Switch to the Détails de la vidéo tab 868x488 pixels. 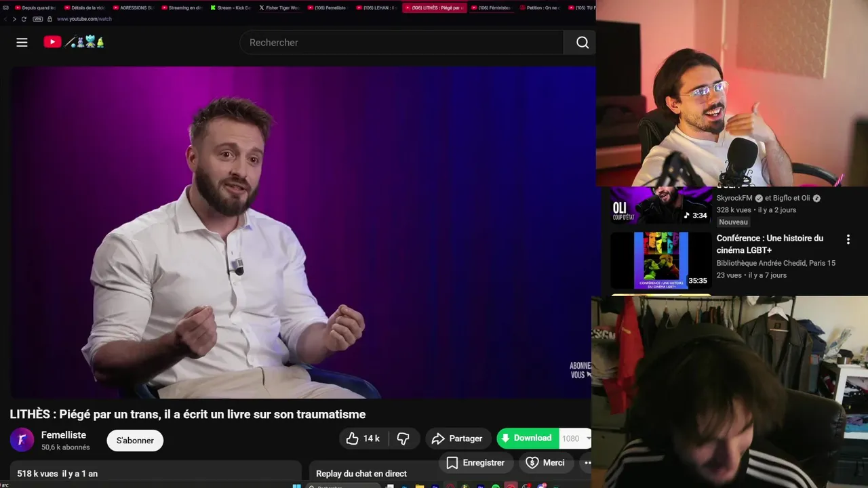[x=84, y=7]
